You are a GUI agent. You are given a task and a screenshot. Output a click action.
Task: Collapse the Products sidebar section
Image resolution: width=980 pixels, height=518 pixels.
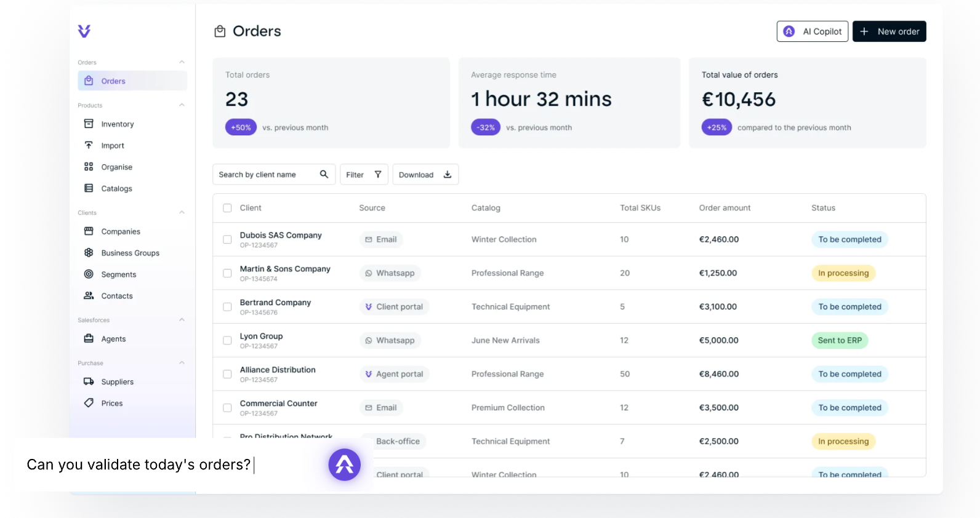pyautogui.click(x=182, y=105)
